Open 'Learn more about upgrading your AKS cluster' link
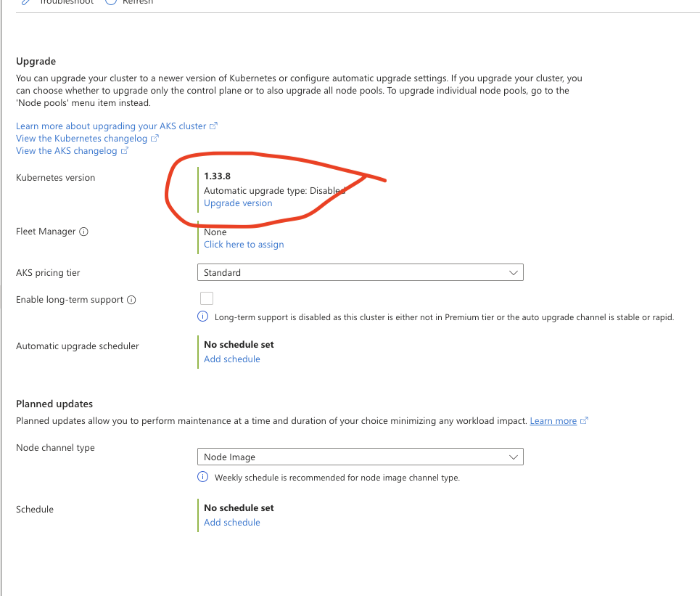The image size is (700, 596). [x=111, y=126]
